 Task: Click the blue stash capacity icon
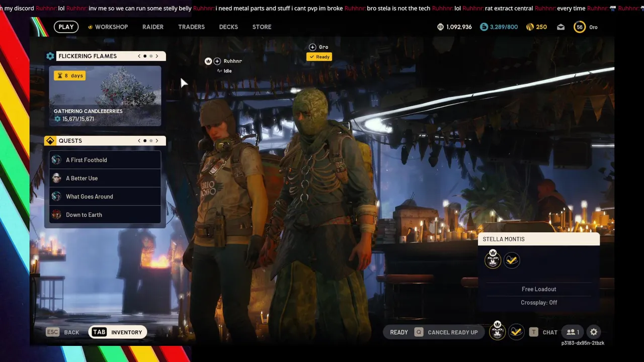tap(484, 27)
